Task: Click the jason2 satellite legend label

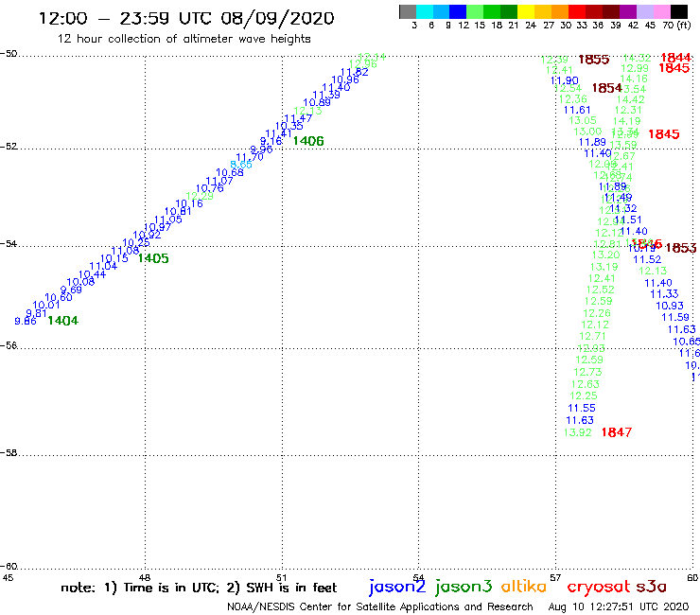Action: coord(397,587)
